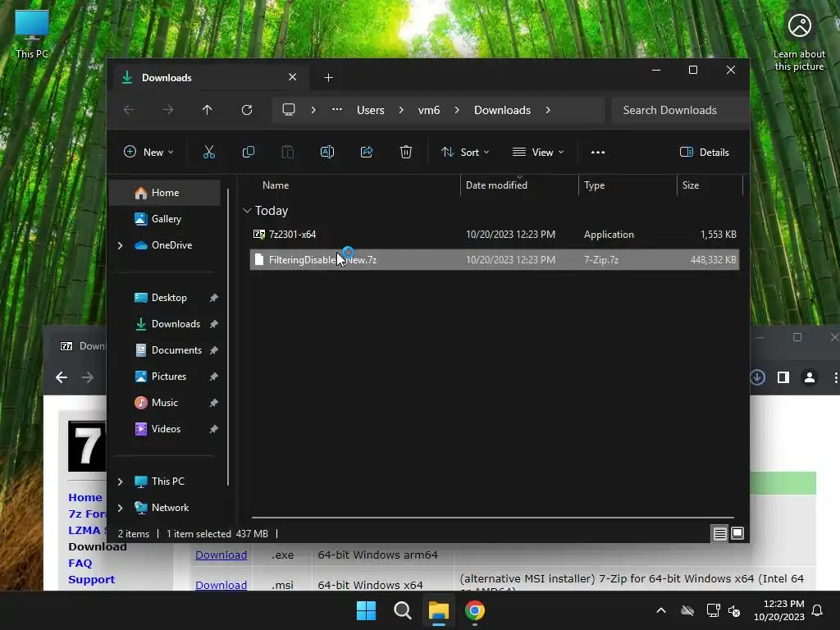Click the Cut scissors icon in toolbar
This screenshot has height=630, width=840.
pos(209,152)
